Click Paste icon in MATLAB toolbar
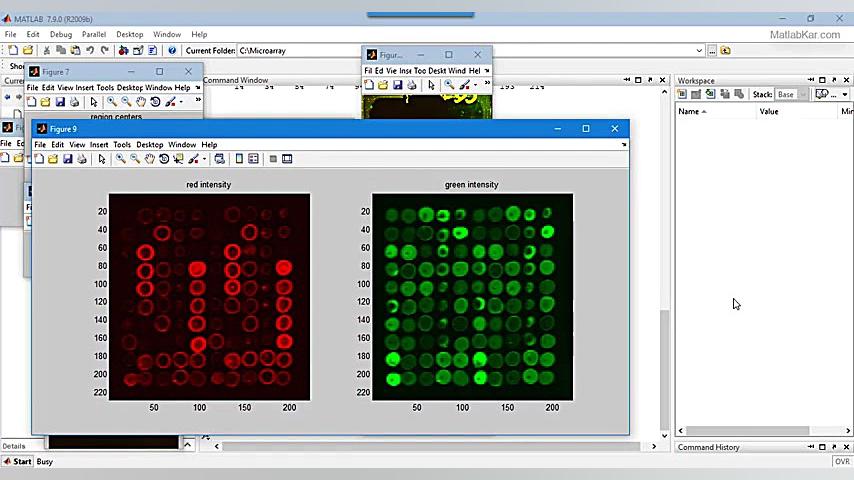854x480 pixels. click(x=75, y=50)
